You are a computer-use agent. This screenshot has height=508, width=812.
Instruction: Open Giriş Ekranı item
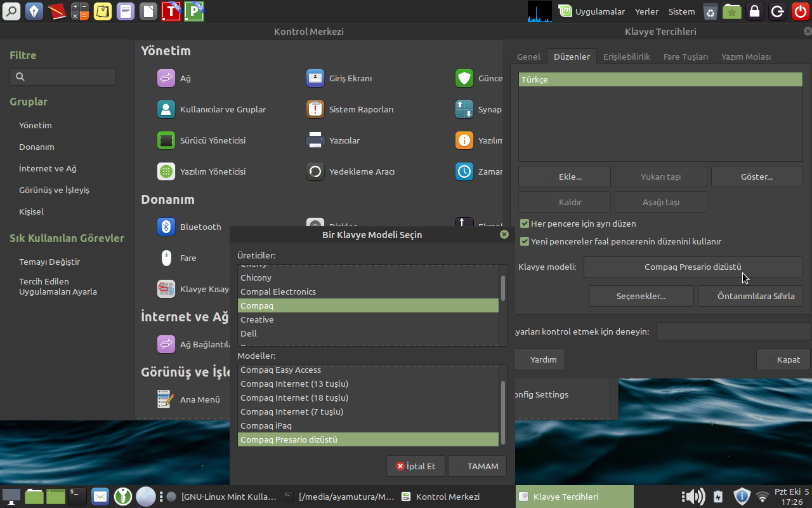[339, 78]
